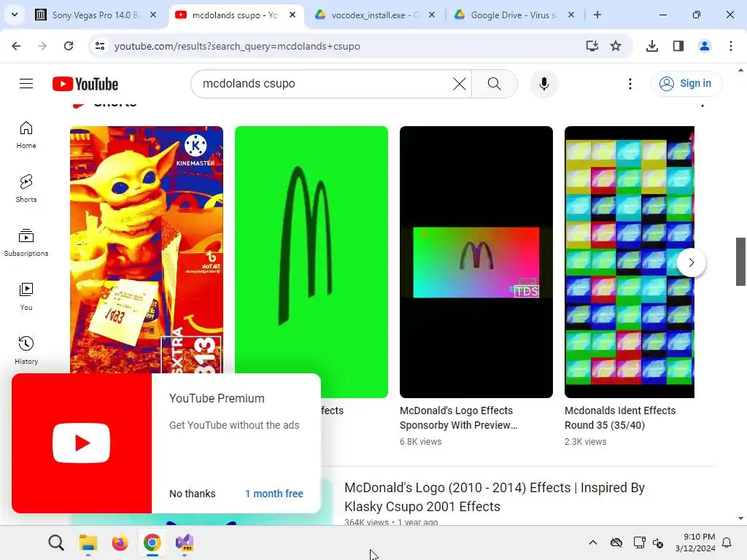Open Windows taskbar search
This screenshot has height=560, width=747.
[55, 542]
